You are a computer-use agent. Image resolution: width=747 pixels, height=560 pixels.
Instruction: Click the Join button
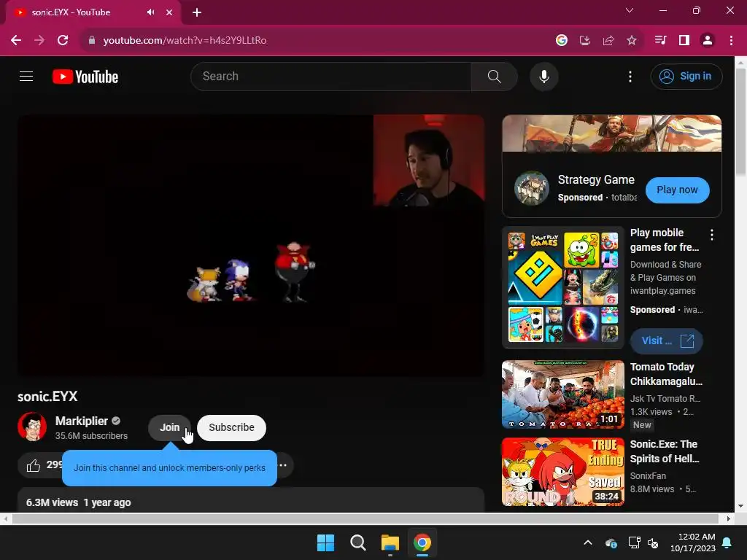click(169, 427)
